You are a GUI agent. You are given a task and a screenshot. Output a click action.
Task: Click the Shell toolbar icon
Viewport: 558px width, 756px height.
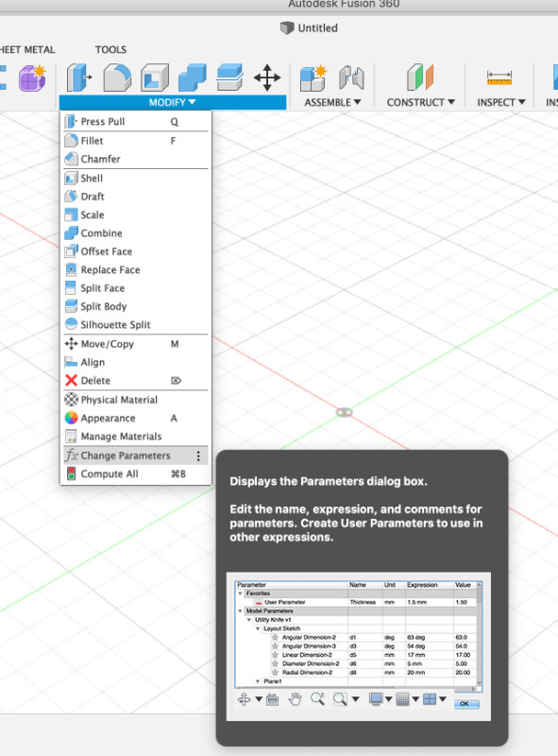pos(155,77)
